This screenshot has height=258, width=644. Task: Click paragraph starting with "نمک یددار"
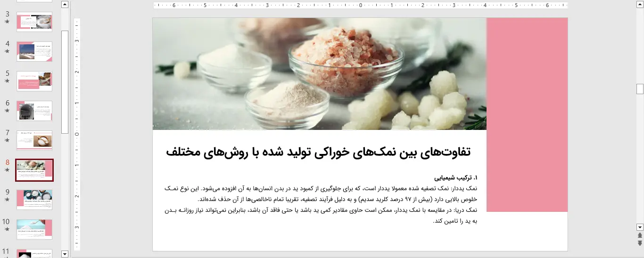click(x=321, y=193)
